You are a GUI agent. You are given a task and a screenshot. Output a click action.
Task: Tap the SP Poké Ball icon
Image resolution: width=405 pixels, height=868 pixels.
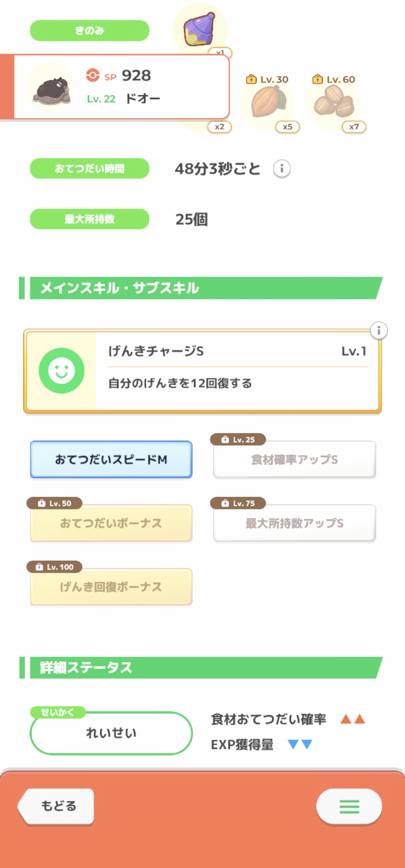(93, 75)
